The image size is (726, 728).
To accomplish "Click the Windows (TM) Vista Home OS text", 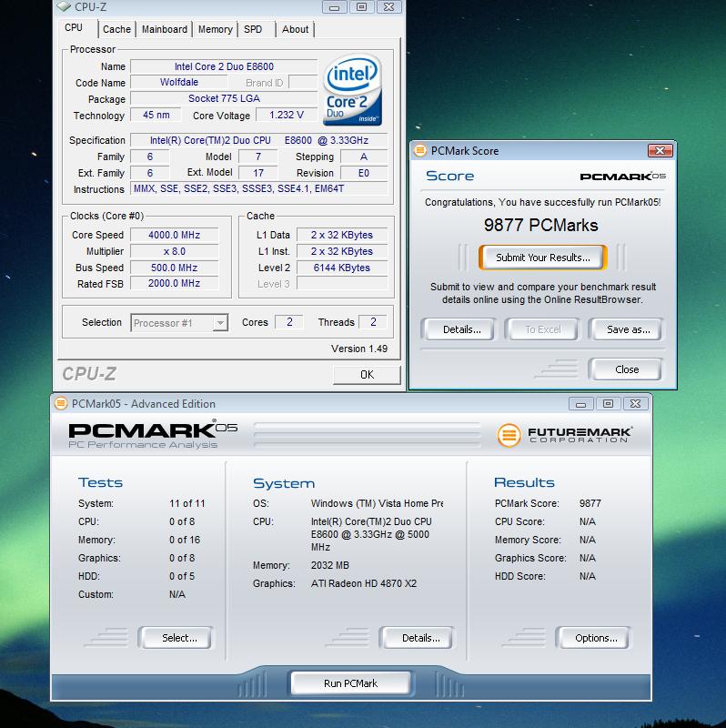I will tap(377, 503).
